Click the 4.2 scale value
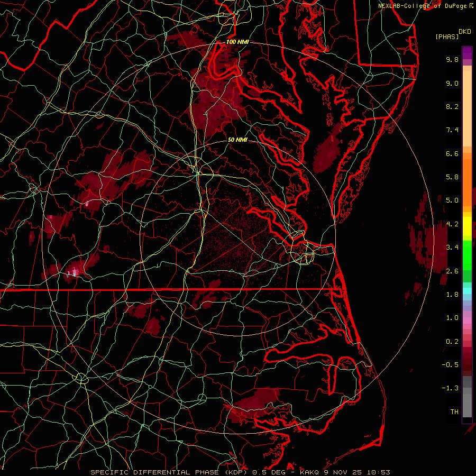 452,224
